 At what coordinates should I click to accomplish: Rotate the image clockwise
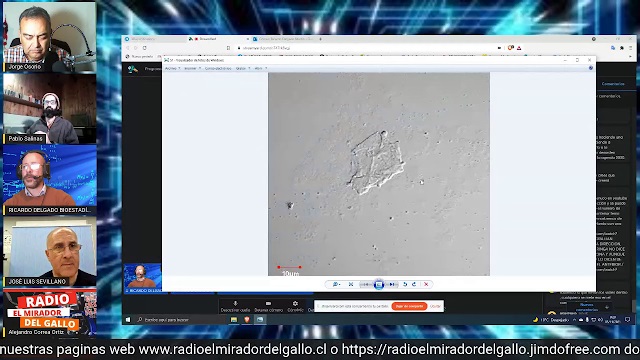[414, 284]
